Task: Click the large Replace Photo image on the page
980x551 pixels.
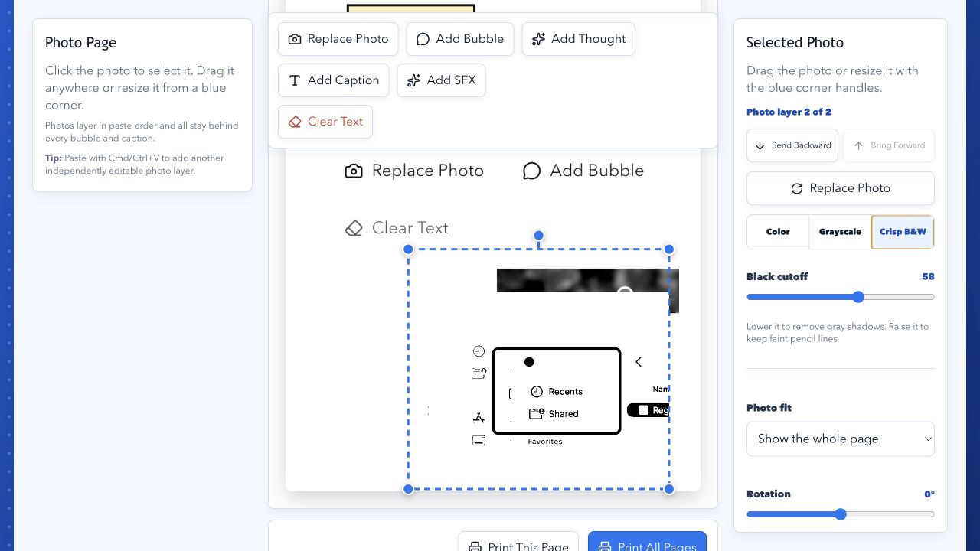Action: [414, 171]
